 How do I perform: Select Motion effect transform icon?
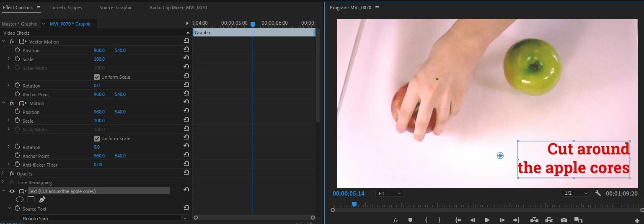pyautogui.click(x=23, y=103)
